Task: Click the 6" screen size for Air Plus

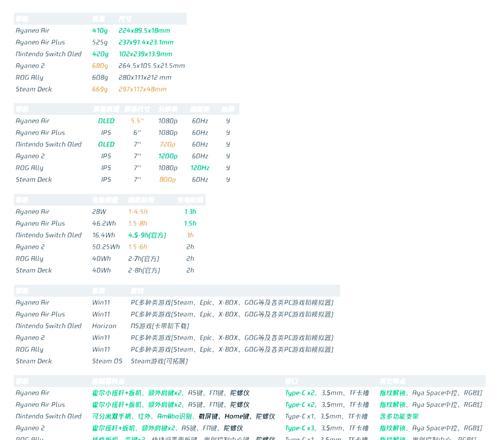Action: point(137,133)
